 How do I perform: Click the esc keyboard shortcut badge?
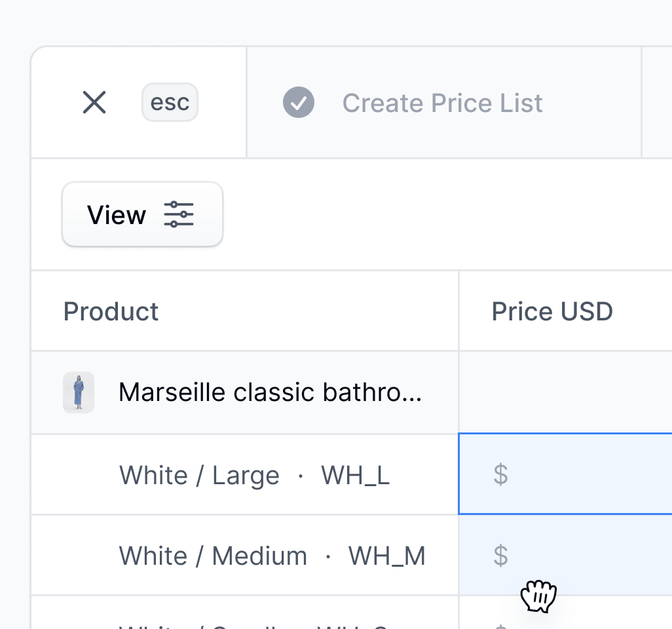click(170, 102)
